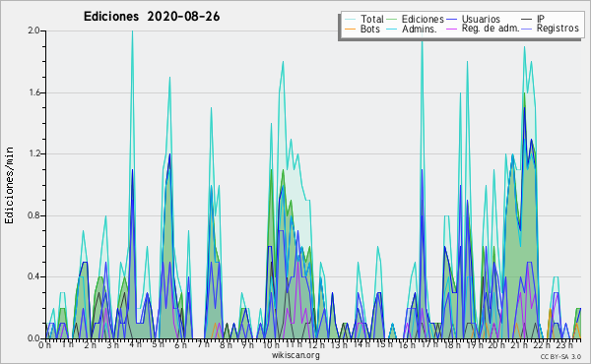Open the wikiscan.org link below the chart
The width and height of the screenshot is (591, 364).
coord(295,355)
